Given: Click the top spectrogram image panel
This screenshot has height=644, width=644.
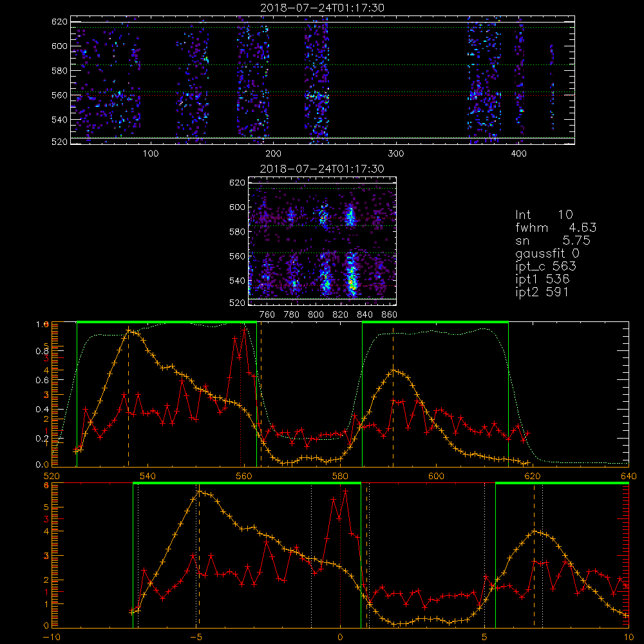Looking at the screenshot, I should tap(323, 80).
